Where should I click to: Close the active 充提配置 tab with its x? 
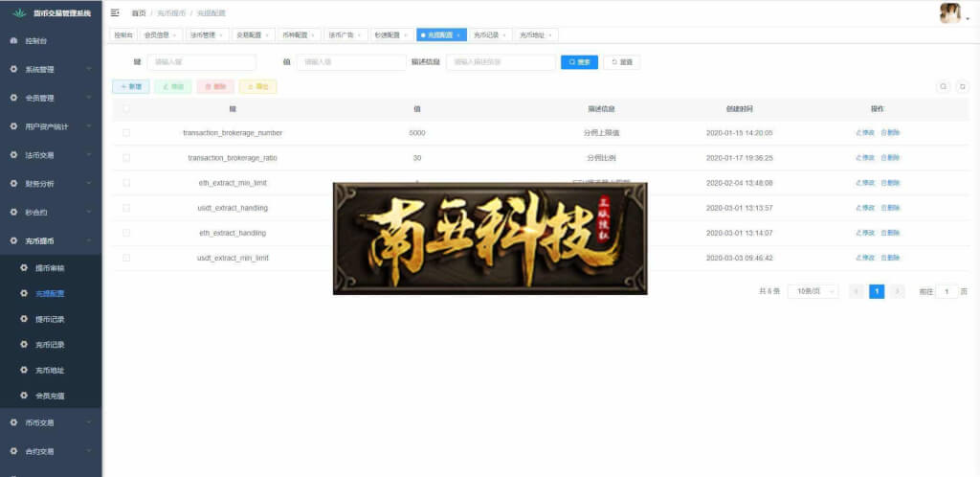click(458, 35)
